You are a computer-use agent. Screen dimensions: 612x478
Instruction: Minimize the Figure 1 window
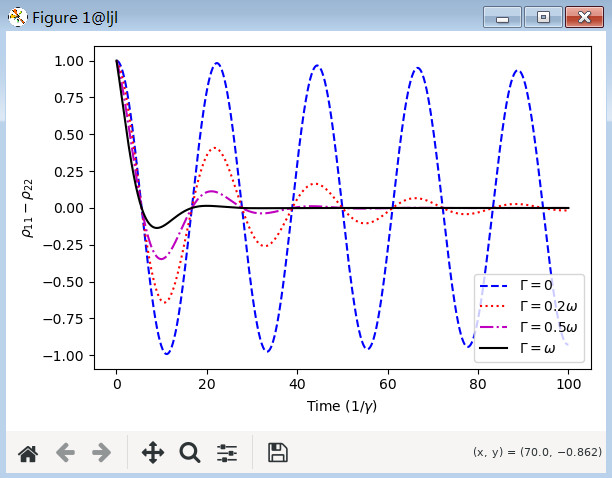pos(502,17)
